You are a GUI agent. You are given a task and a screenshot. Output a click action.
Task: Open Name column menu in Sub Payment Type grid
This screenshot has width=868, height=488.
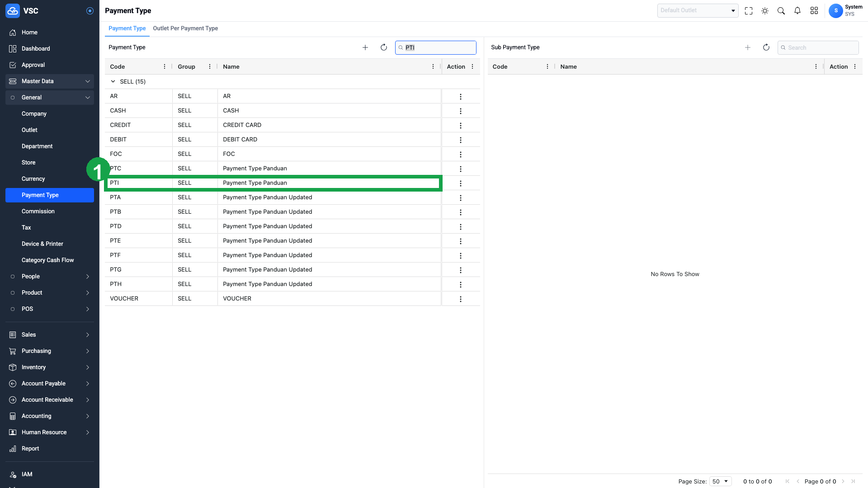point(816,66)
